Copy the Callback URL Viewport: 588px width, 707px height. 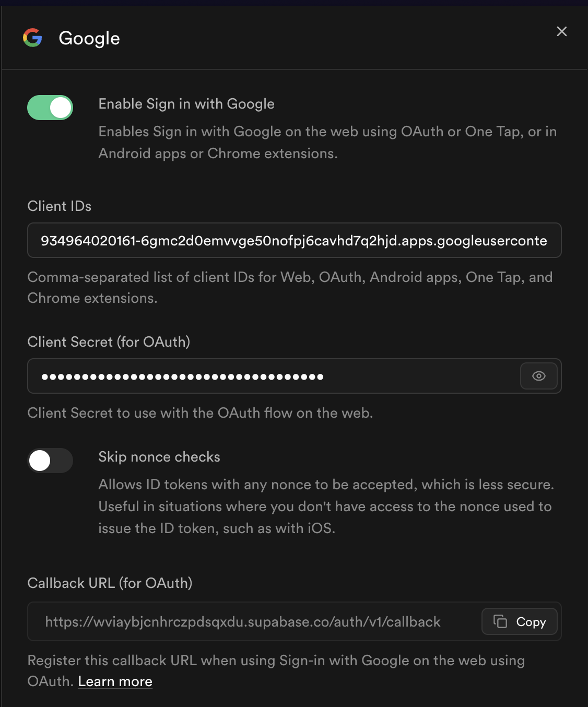tap(519, 621)
